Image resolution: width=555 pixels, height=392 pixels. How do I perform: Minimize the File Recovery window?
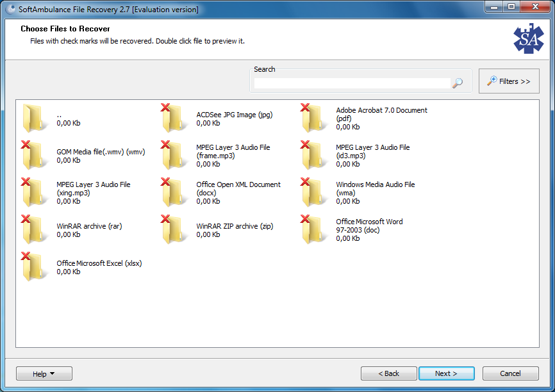pos(494,6)
